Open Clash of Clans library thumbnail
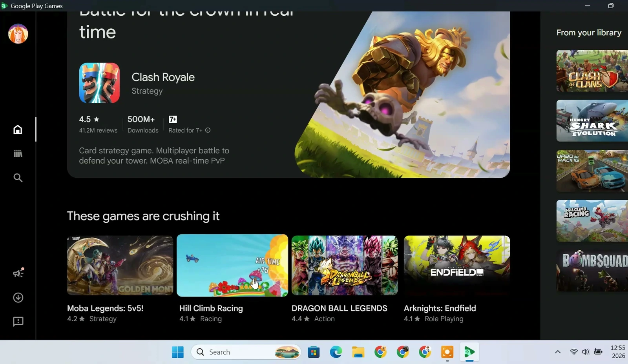 pyautogui.click(x=592, y=71)
